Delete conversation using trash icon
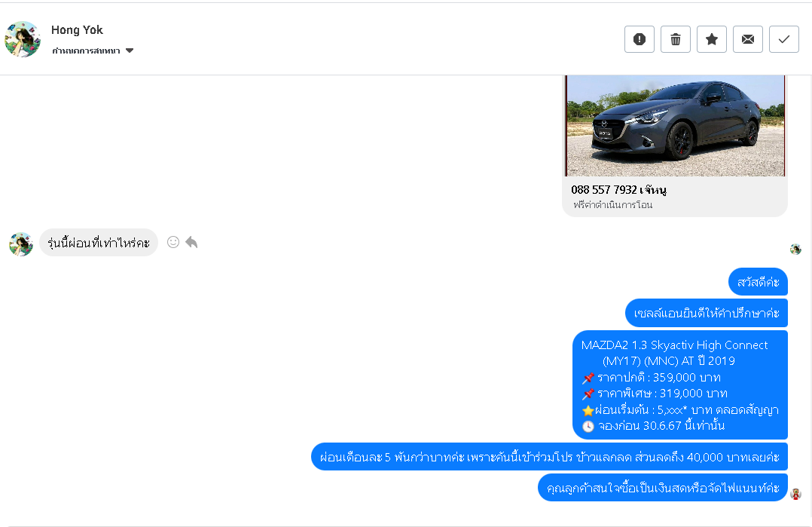This screenshot has width=812, height=527. pos(675,39)
